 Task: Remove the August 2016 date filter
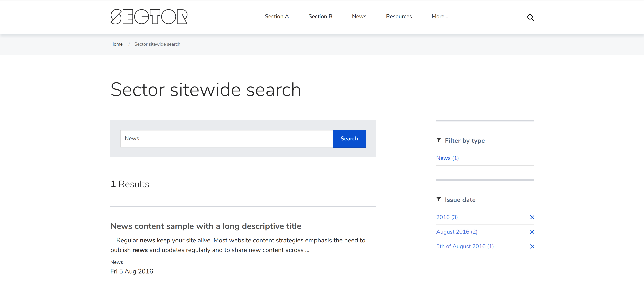click(x=532, y=232)
